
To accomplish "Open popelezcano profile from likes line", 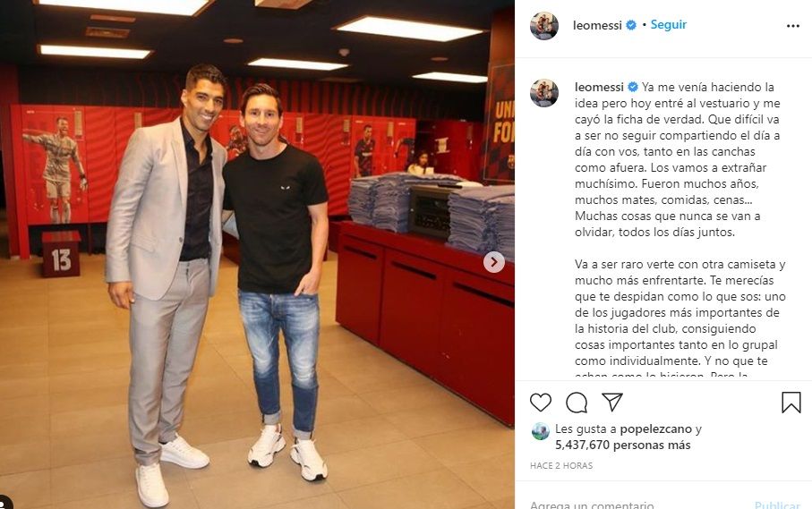I will point(655,428).
